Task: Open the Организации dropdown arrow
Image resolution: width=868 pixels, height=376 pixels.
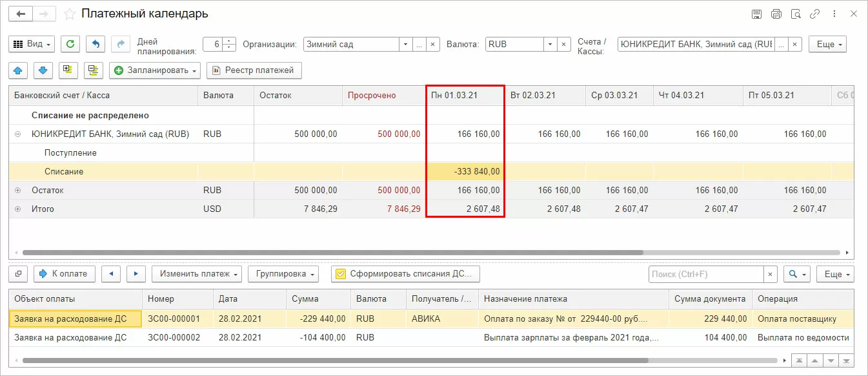Action: (405, 44)
